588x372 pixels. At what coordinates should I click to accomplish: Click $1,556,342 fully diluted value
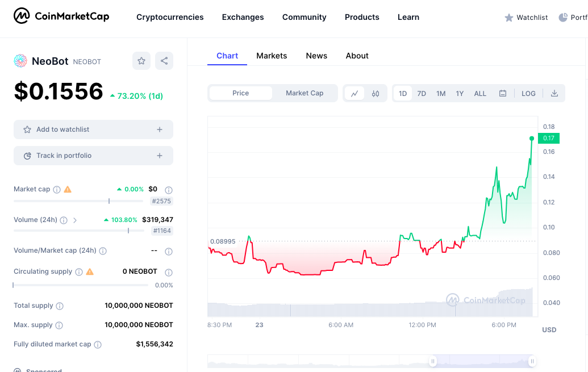pos(155,344)
